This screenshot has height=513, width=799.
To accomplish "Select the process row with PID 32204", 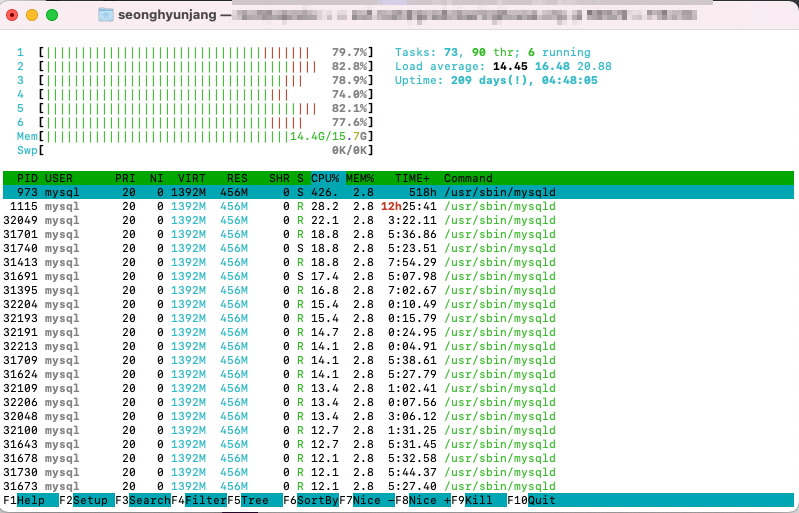I will pyautogui.click(x=398, y=304).
